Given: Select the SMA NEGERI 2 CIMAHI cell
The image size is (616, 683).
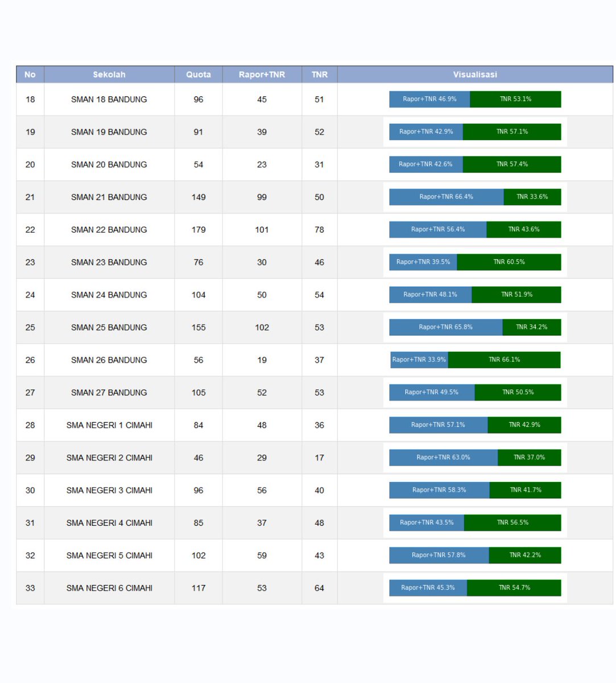Looking at the screenshot, I should pyautogui.click(x=109, y=458).
